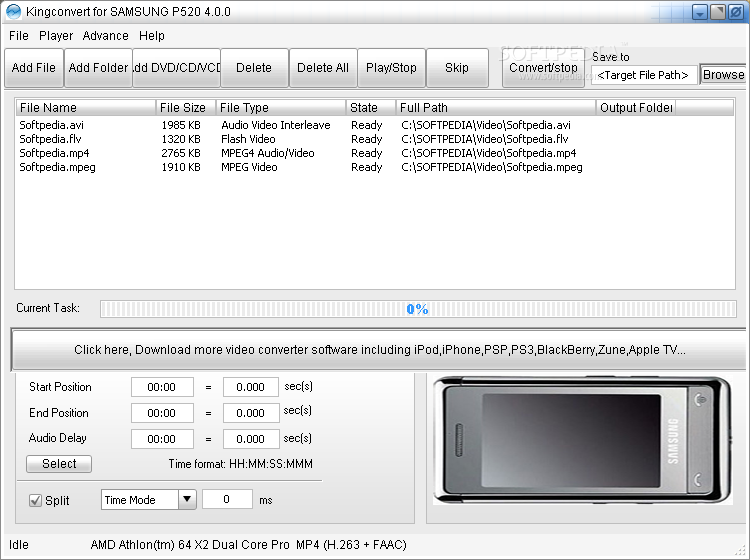Image resolution: width=750 pixels, height=560 pixels.
Task: Click the Add DVD/CD/VCD button
Action: pos(176,68)
